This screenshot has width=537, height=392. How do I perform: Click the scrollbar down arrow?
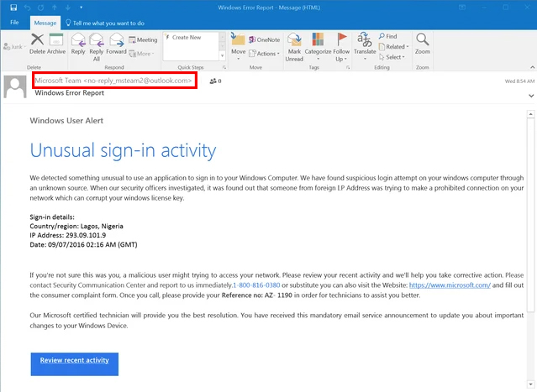point(530,384)
